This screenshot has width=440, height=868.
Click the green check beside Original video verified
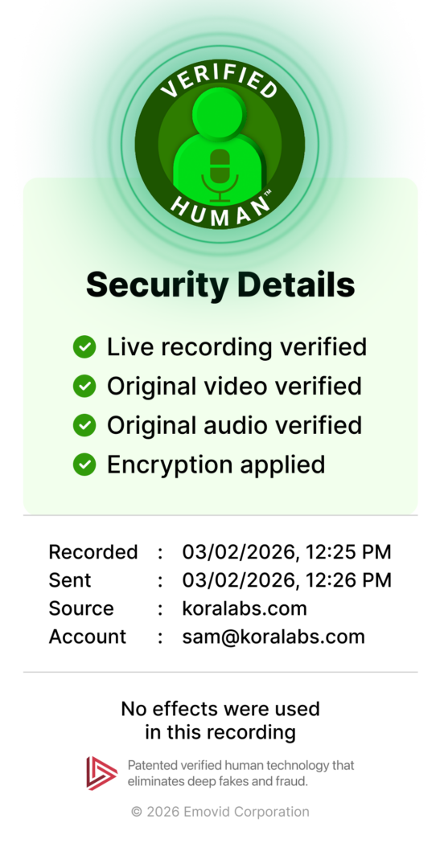(84, 386)
